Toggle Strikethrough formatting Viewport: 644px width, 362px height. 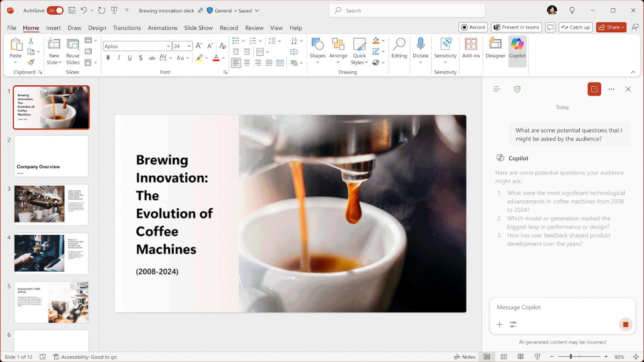tap(152, 58)
